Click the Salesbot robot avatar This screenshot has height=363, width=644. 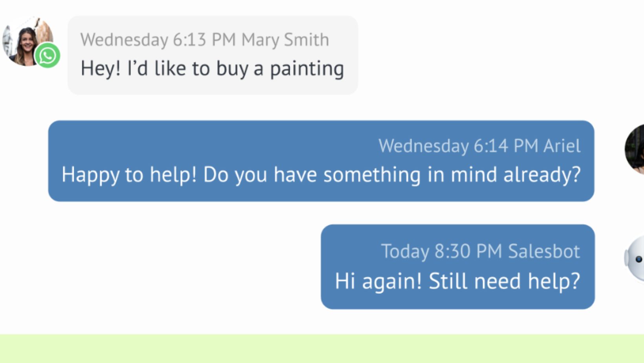tap(635, 259)
